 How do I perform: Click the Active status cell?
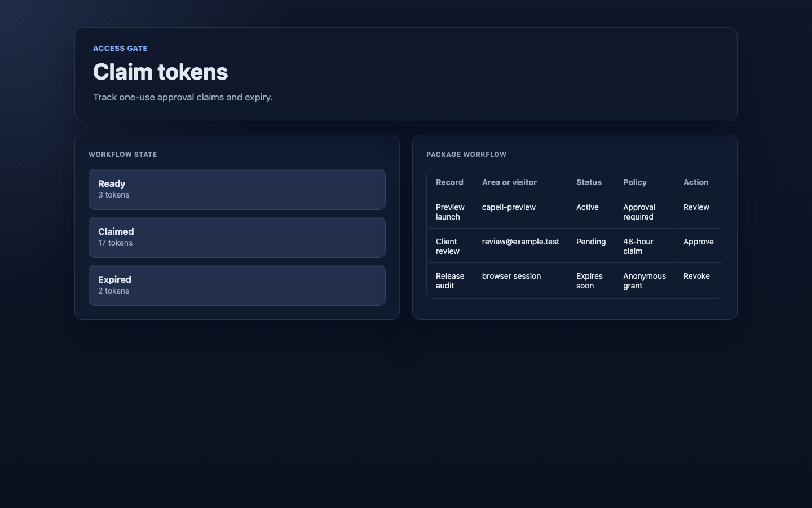(x=592, y=212)
